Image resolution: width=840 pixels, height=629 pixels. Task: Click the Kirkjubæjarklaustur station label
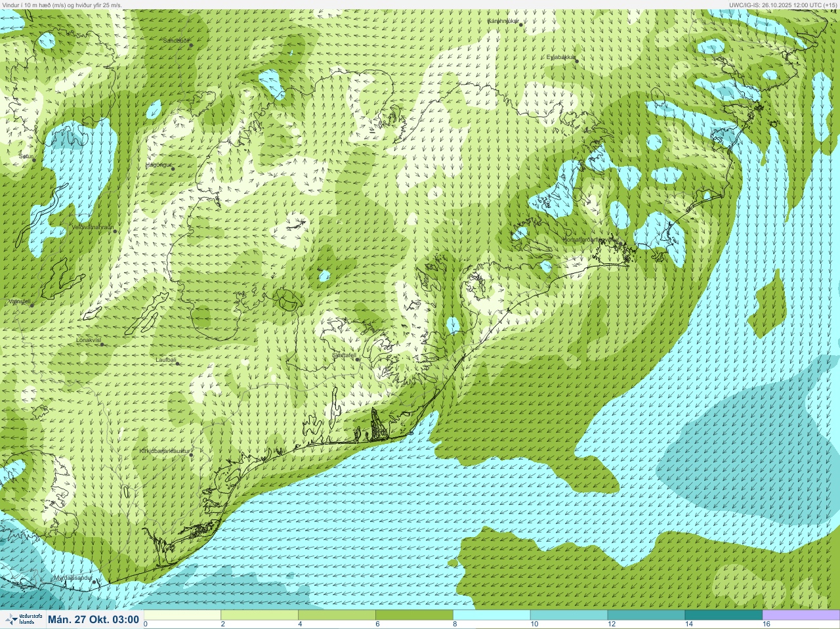tap(165, 451)
